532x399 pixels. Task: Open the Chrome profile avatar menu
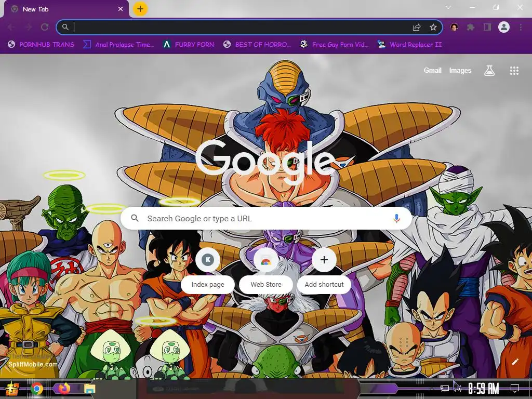point(504,27)
